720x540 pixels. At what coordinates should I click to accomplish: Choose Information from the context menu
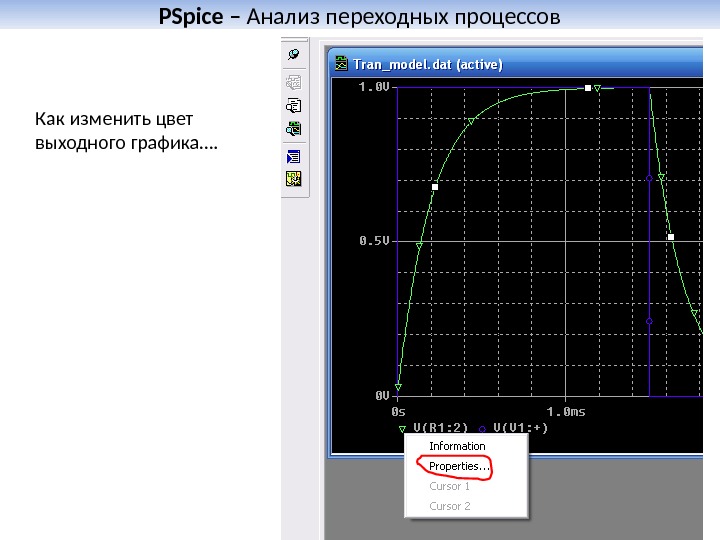tap(457, 446)
